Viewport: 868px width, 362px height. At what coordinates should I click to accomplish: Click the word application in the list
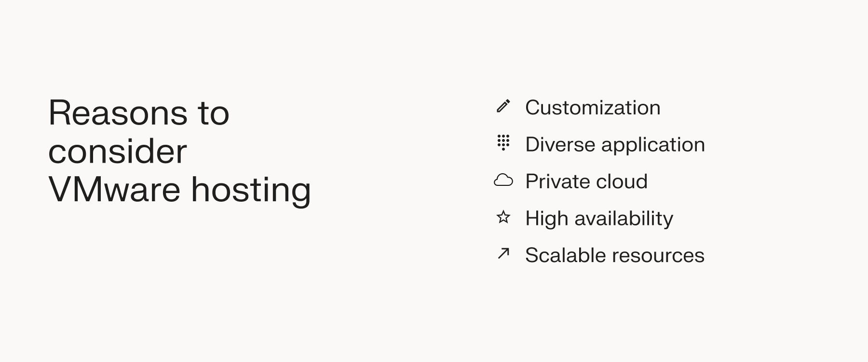coord(653,145)
